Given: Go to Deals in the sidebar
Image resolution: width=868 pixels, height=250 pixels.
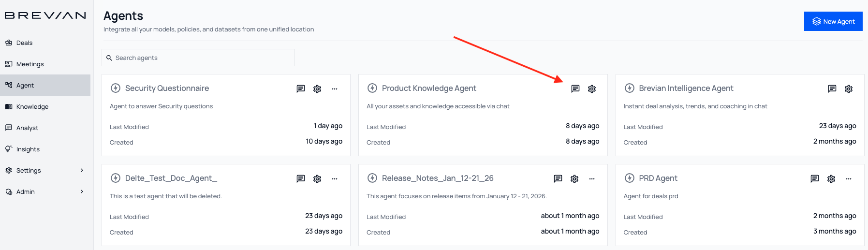Looking at the screenshot, I should 24,43.
